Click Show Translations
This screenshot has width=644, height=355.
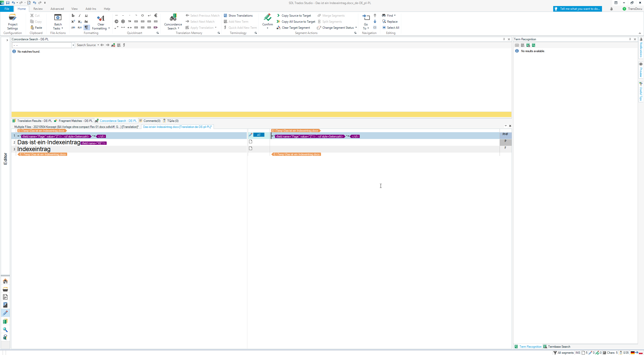[x=238, y=16]
